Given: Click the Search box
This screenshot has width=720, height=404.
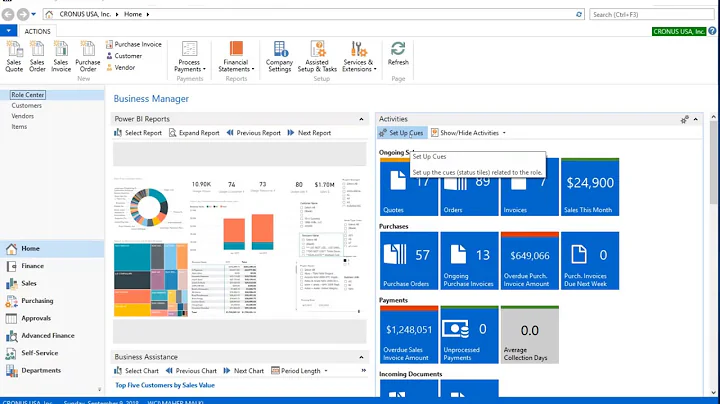Looking at the screenshot, I should (652, 15).
